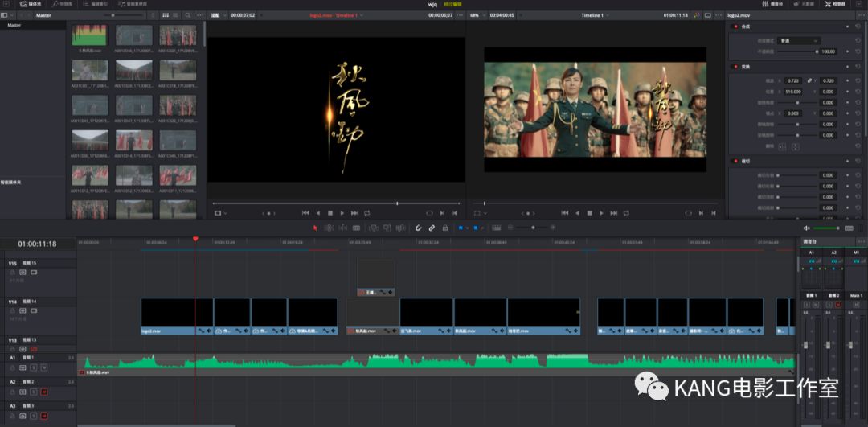The height and width of the screenshot is (427, 868).
Task: Click mark-in icon in source viewer
Action: pyautogui.click(x=442, y=212)
